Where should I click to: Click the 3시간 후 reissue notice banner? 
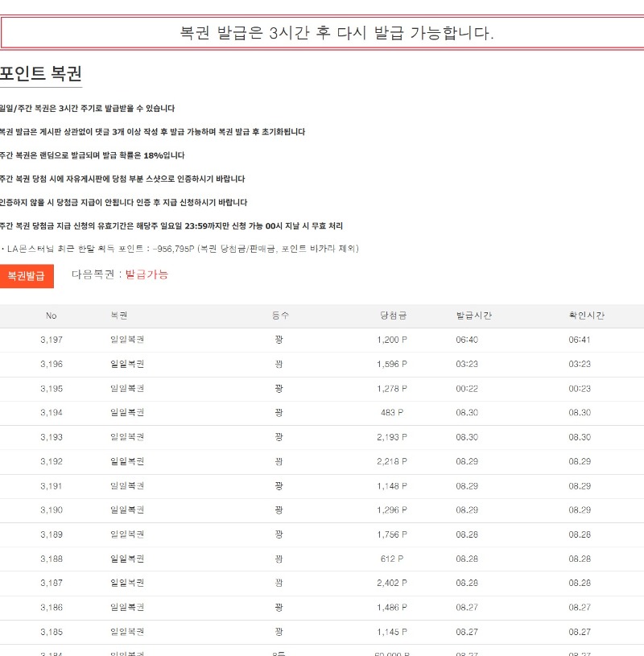(x=322, y=33)
